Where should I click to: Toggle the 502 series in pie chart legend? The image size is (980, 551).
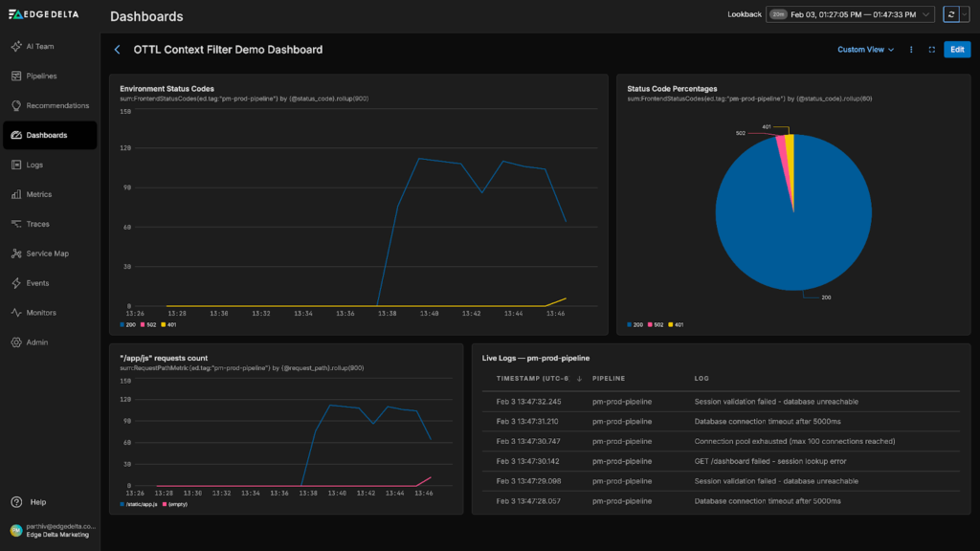pos(654,324)
